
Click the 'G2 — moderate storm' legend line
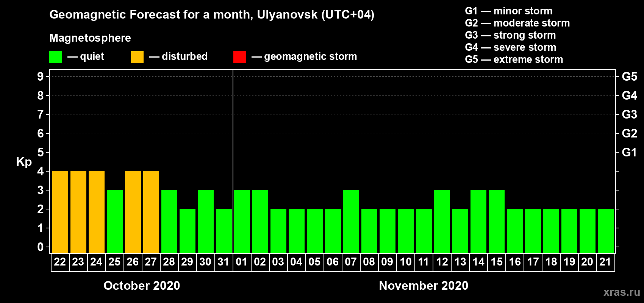pos(517,23)
